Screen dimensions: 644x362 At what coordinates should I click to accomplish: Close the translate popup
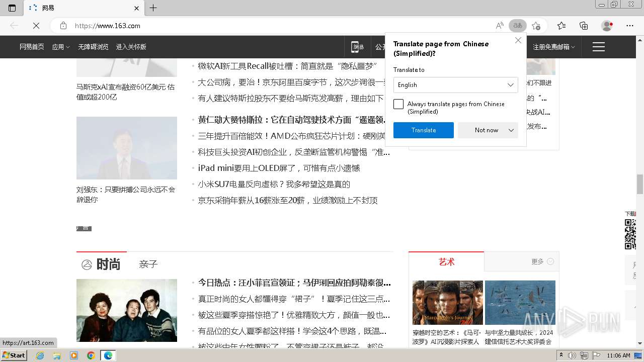[x=518, y=40]
